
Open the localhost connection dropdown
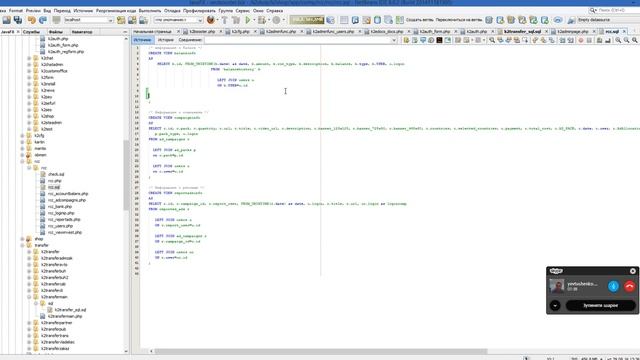pyautogui.click(x=110, y=20)
